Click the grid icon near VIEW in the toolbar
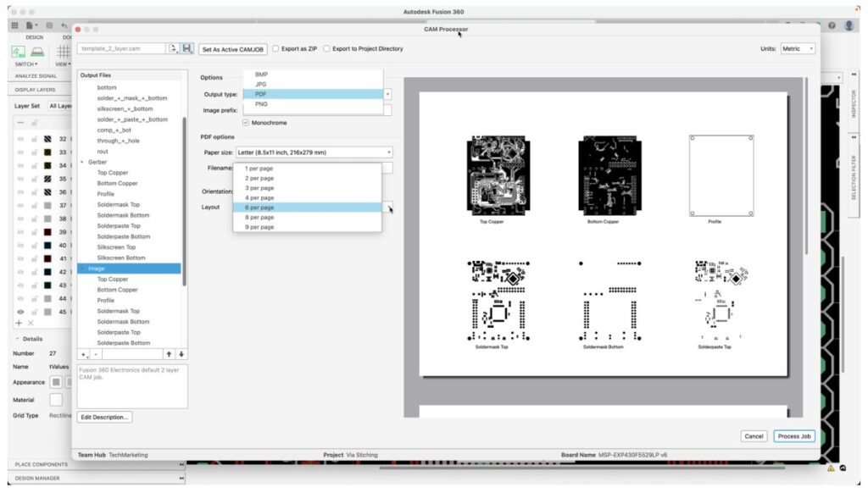This screenshot has width=868, height=493. click(x=63, y=53)
